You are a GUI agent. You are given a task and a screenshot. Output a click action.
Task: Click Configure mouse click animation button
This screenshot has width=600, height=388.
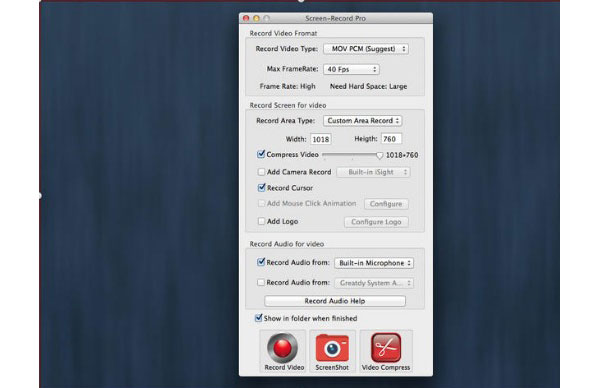coord(386,204)
